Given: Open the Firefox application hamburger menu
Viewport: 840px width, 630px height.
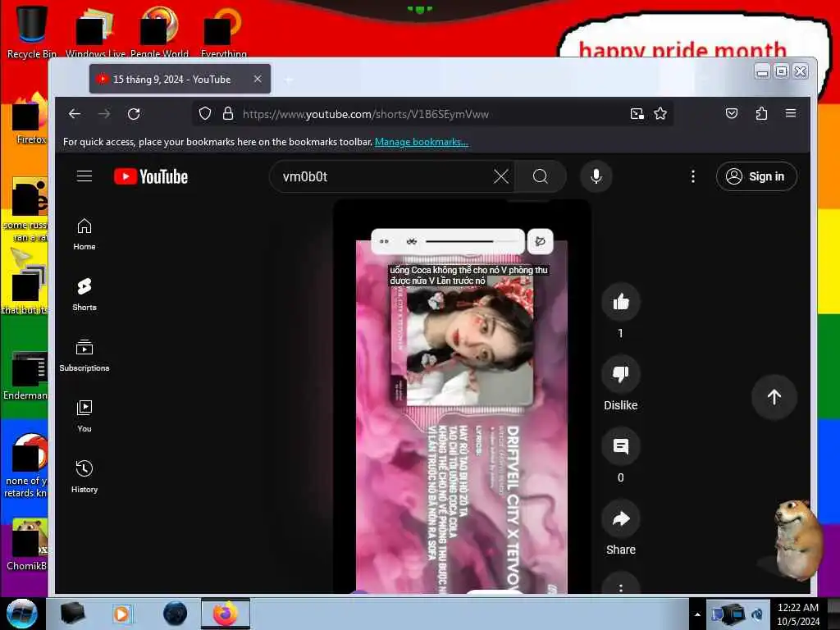Looking at the screenshot, I should pyautogui.click(x=791, y=113).
